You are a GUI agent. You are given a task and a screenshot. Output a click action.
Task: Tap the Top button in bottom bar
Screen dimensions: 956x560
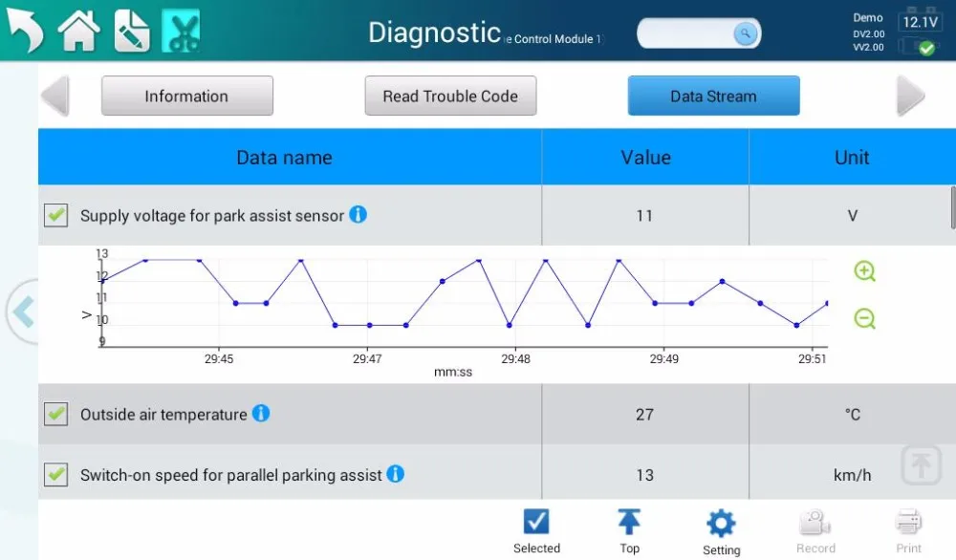click(629, 531)
